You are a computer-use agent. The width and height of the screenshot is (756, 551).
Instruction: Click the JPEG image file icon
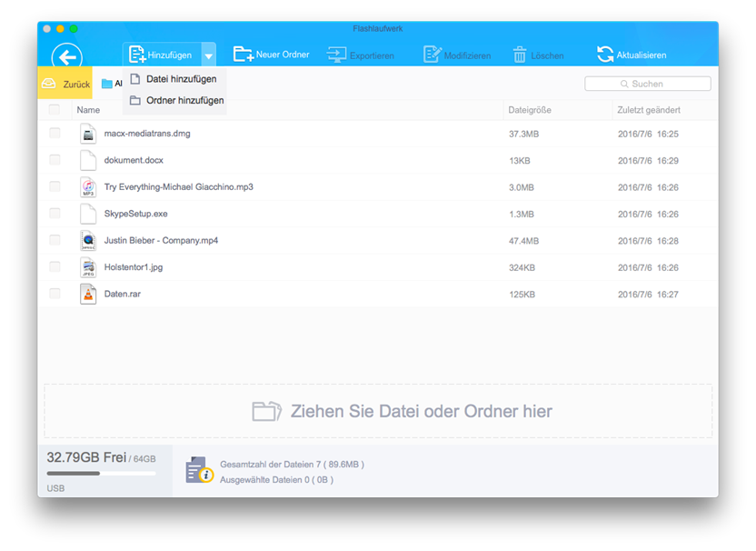tap(88, 267)
